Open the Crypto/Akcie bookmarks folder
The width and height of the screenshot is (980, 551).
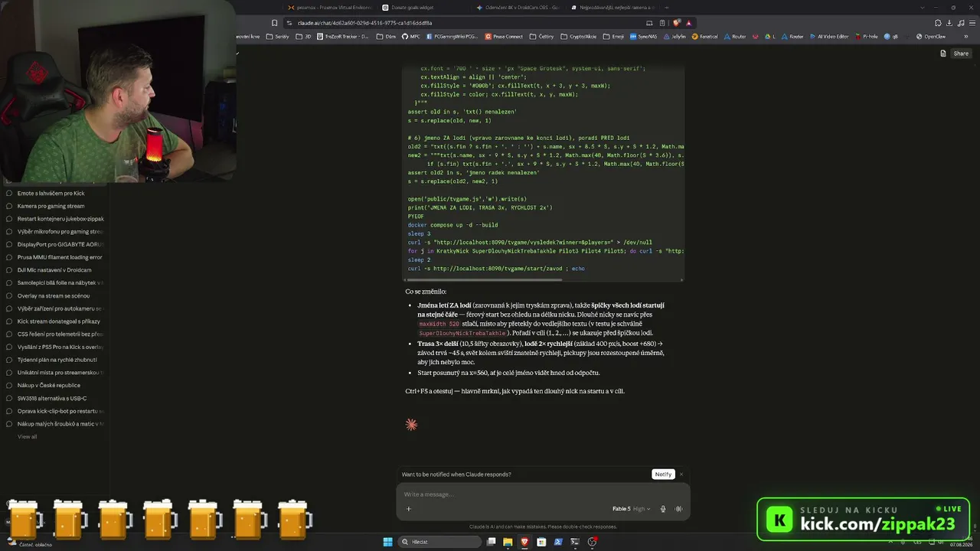[579, 37]
